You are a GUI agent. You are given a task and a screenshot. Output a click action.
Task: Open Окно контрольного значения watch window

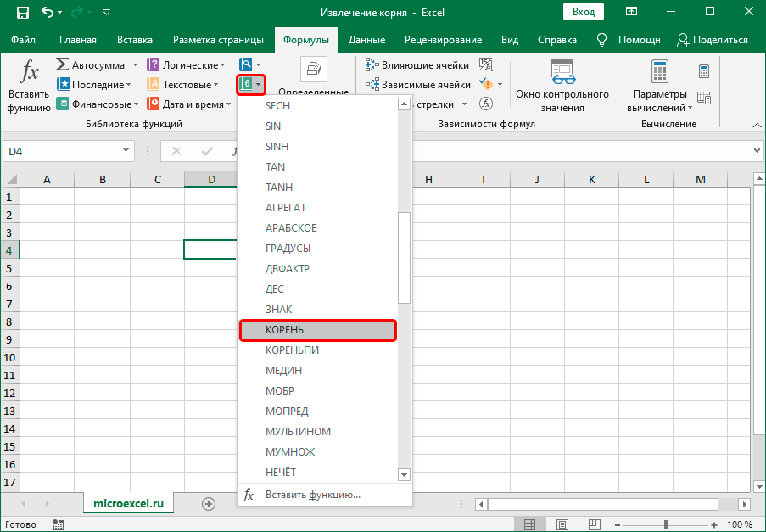pyautogui.click(x=562, y=87)
